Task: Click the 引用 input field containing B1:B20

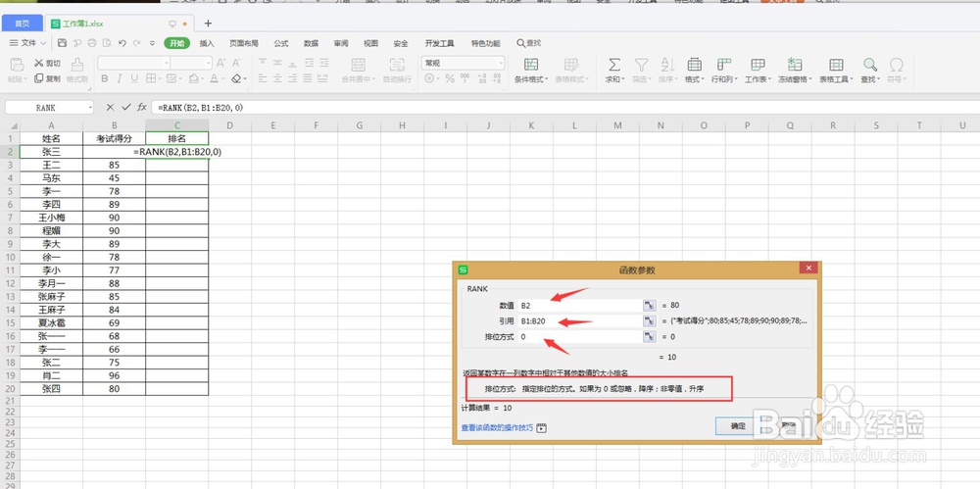Action: click(579, 321)
